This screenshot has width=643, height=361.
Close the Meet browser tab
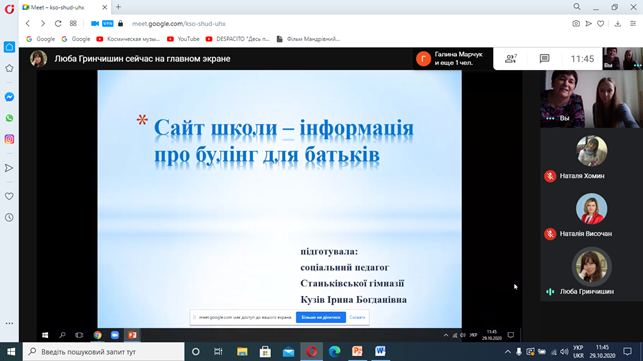click(104, 7)
